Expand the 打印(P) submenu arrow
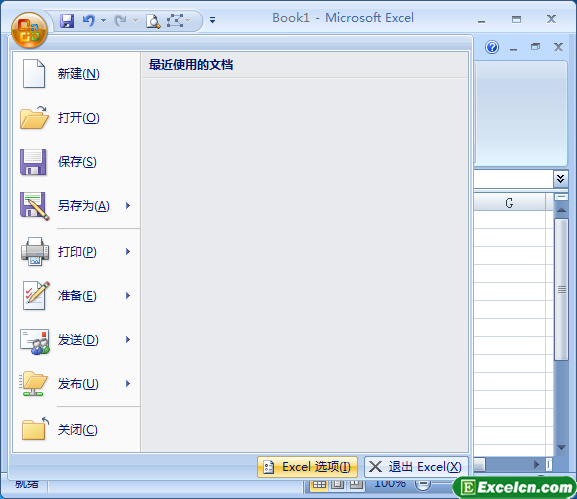The height and width of the screenshot is (499, 577). pos(128,252)
